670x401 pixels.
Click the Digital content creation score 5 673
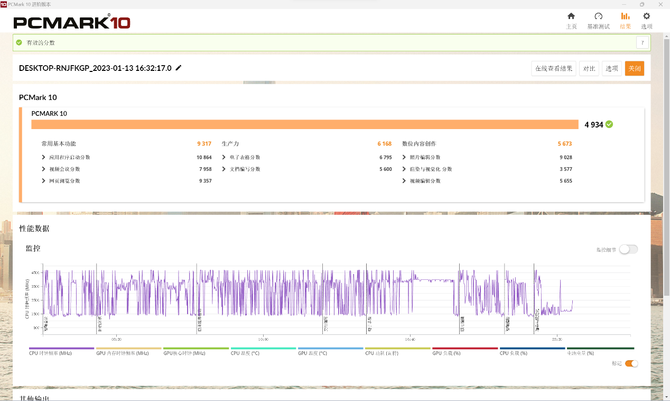(564, 144)
